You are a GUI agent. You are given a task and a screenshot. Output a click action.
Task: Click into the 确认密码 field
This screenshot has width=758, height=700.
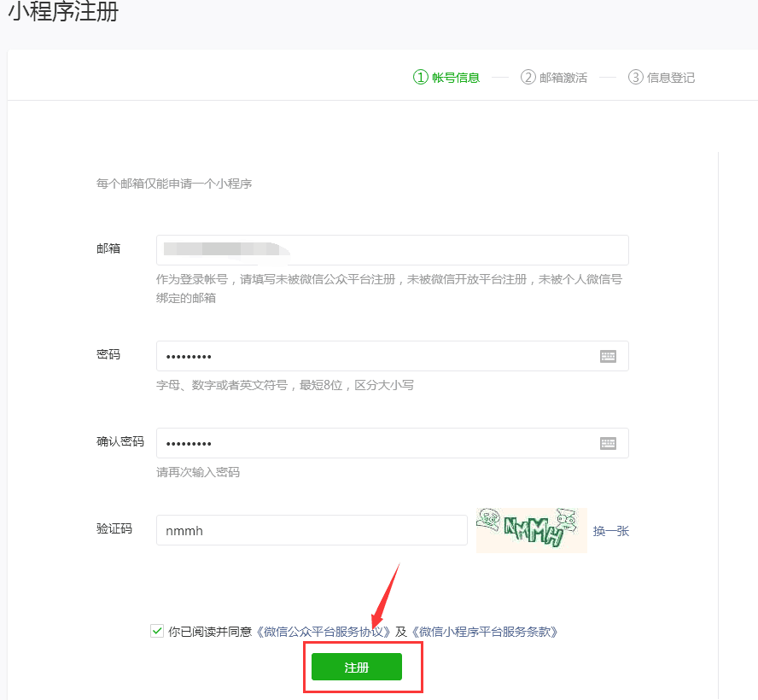[392, 443]
